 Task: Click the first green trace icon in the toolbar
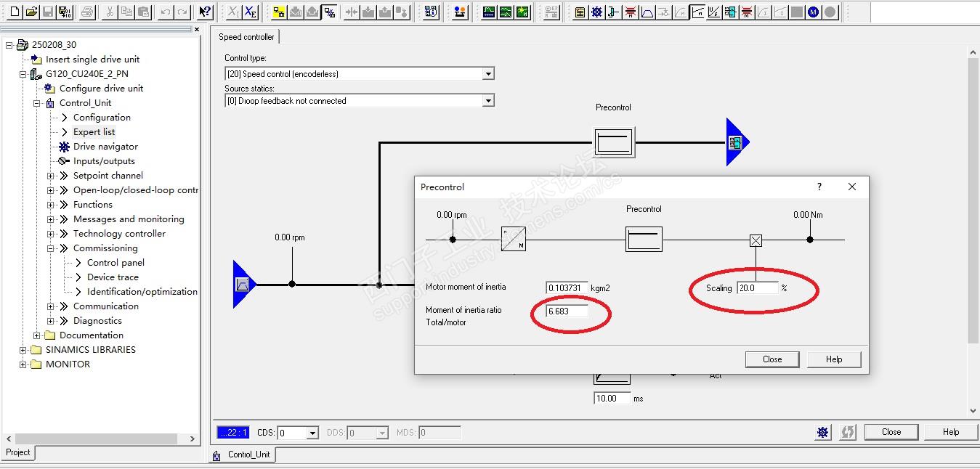pyautogui.click(x=488, y=12)
